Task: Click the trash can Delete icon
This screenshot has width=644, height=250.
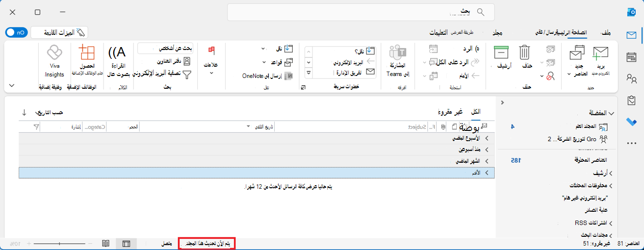Action: click(x=525, y=52)
